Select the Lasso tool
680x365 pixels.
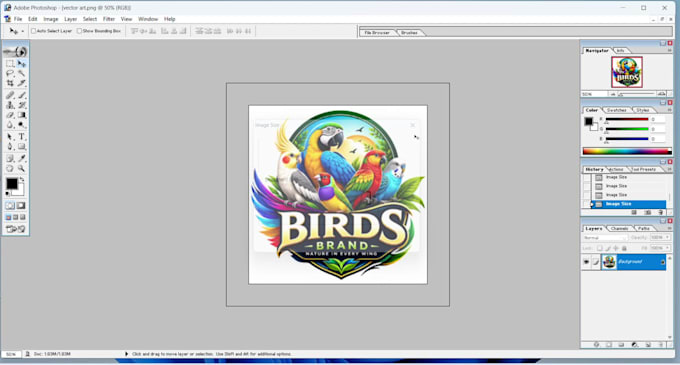[10, 73]
